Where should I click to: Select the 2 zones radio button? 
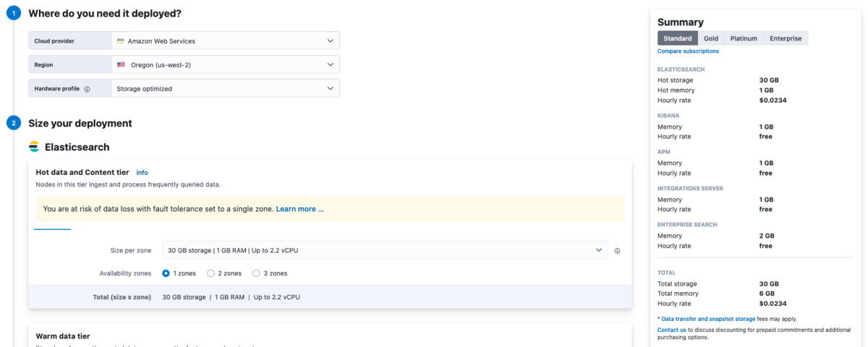point(210,273)
